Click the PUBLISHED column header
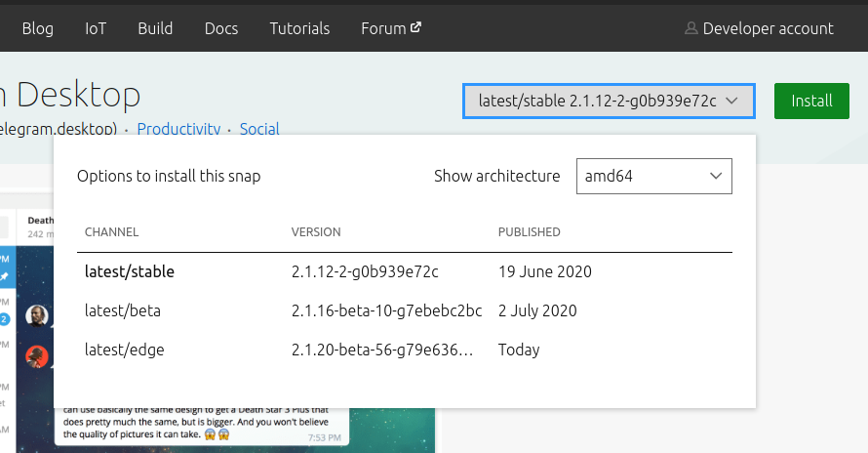This screenshot has width=868, height=453. 530,232
